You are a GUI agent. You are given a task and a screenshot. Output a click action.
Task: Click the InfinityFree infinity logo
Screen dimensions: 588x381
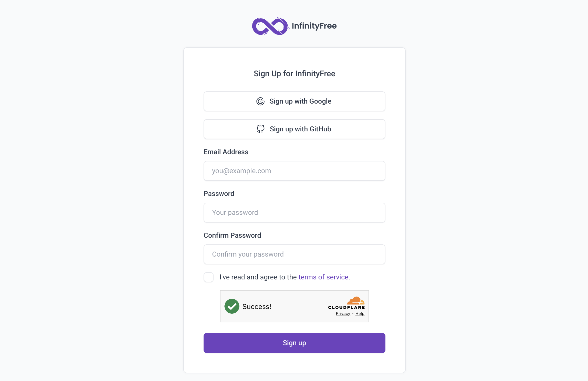[270, 26]
